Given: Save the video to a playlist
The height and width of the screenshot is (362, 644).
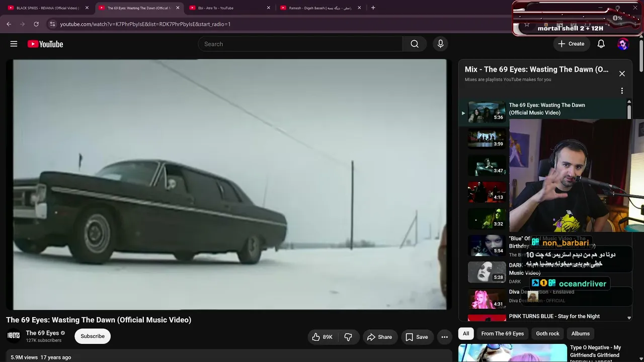Looking at the screenshot, I should point(417,337).
